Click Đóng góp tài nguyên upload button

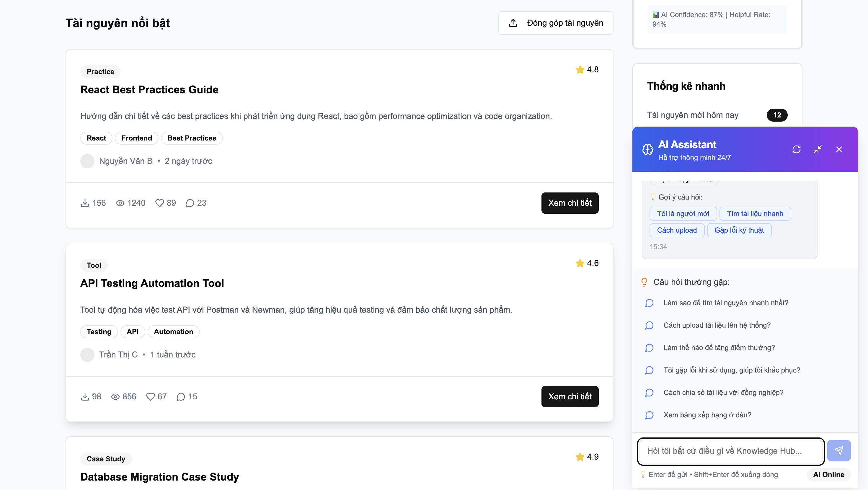click(556, 23)
